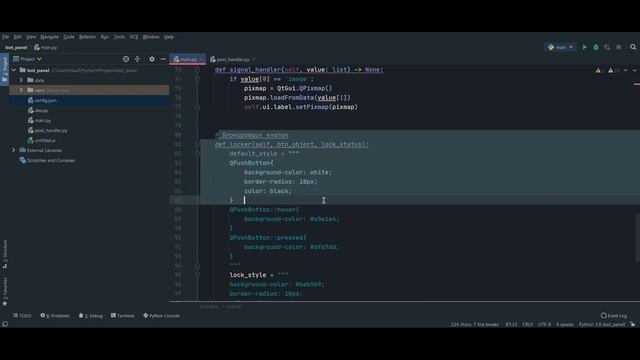
Task: Open the Favorites tool window side tab
Action: click(5, 291)
